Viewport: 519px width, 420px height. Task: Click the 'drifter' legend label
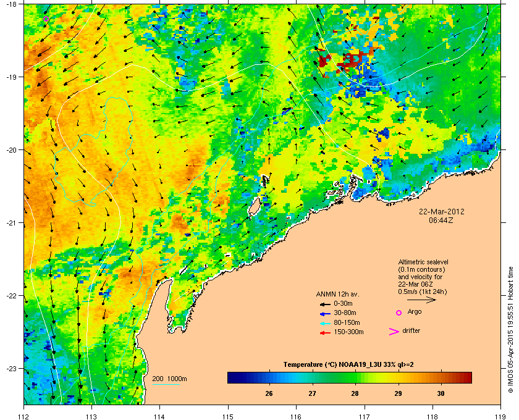coord(411,330)
